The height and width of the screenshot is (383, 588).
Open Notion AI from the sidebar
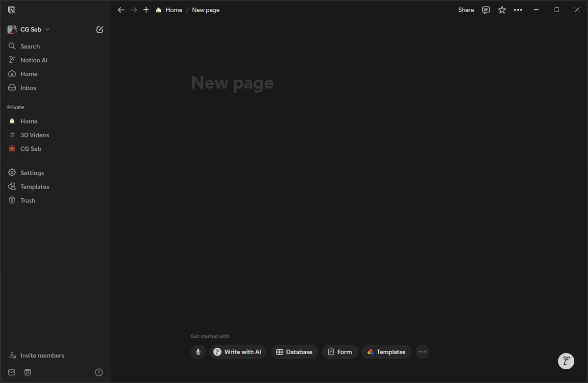click(x=55, y=60)
